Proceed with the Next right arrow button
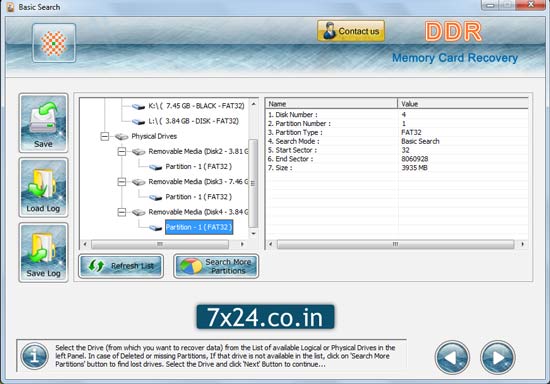This screenshot has width=550, height=384. [x=497, y=357]
